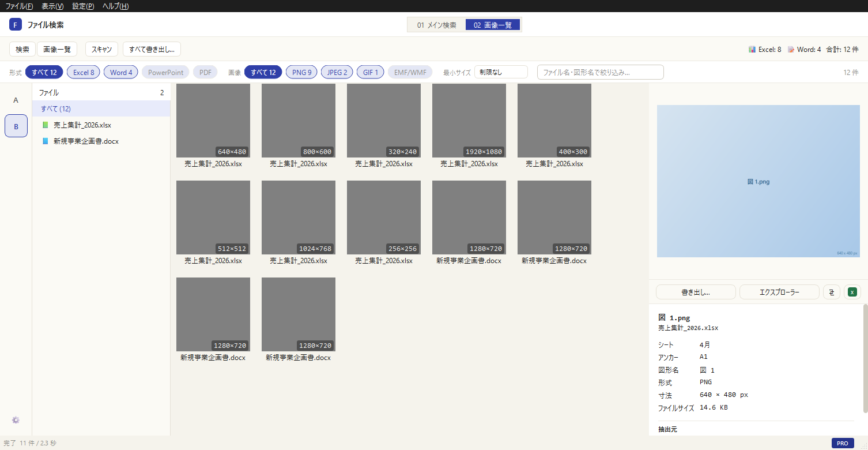Screen dimensions: 868x450
Task: Toggle the PowerPoint format filter
Action: click(165, 72)
